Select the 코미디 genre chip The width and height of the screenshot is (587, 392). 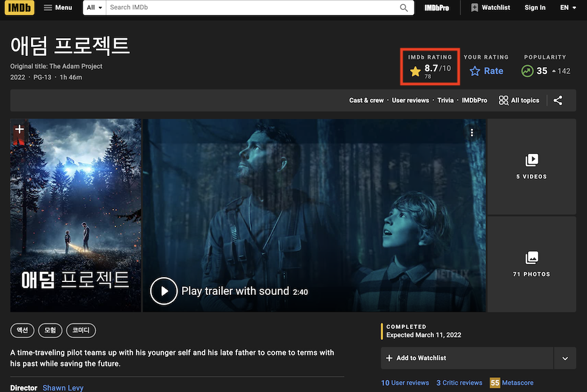pos(81,330)
